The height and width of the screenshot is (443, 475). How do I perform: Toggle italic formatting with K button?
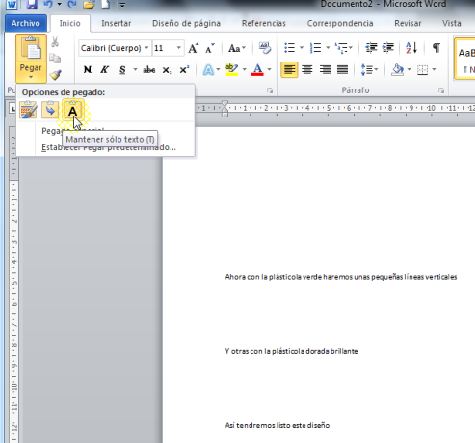(x=105, y=69)
